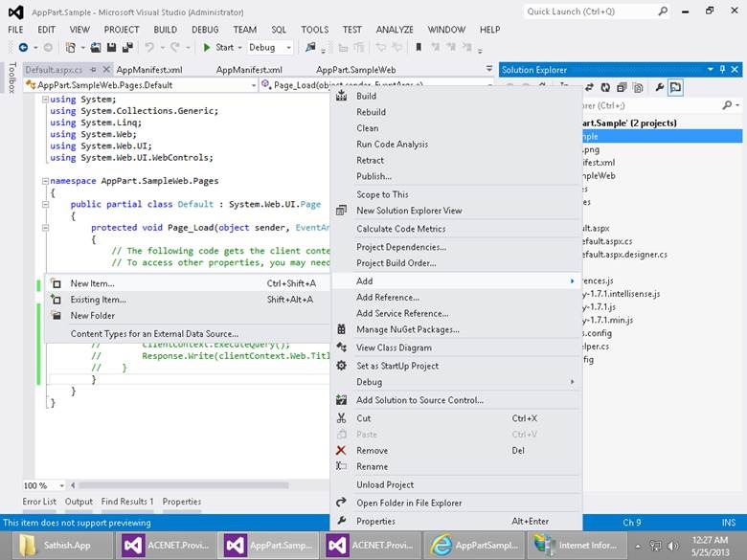Open the 100 % zoom dropdown
The width and height of the screenshot is (747, 560).
(x=62, y=485)
